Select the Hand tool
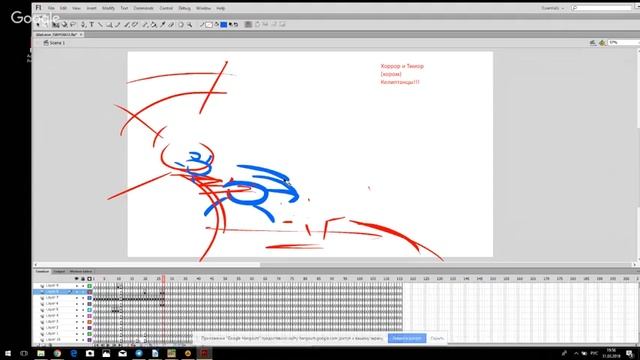This screenshot has width=640, height=360. [181, 24]
